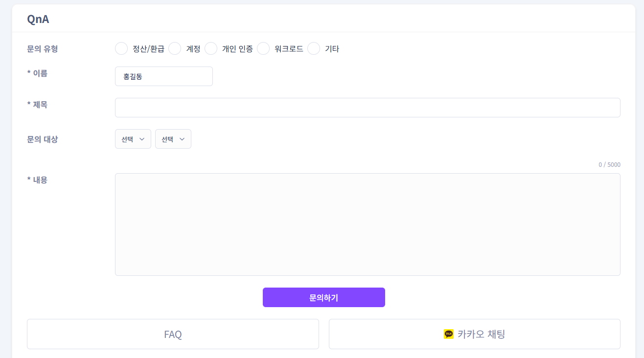Open the FAQ page
Image resolution: width=644 pixels, height=358 pixels.
[173, 334]
